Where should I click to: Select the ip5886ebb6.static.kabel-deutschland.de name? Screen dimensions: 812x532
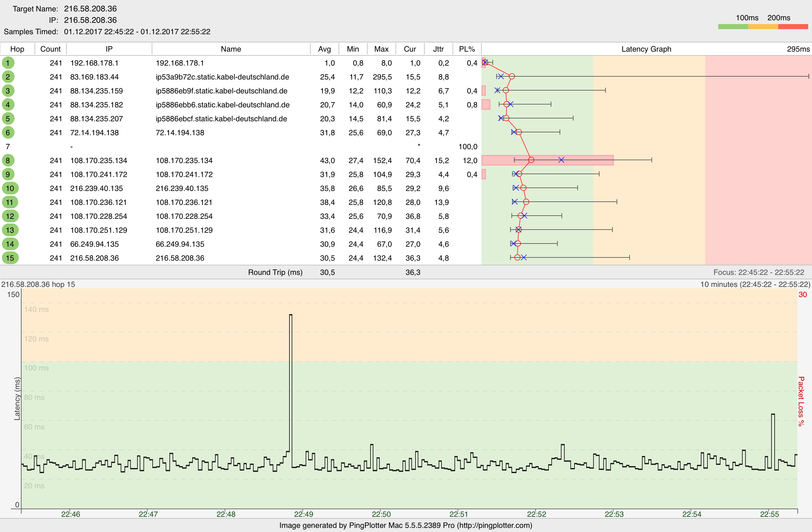point(222,105)
